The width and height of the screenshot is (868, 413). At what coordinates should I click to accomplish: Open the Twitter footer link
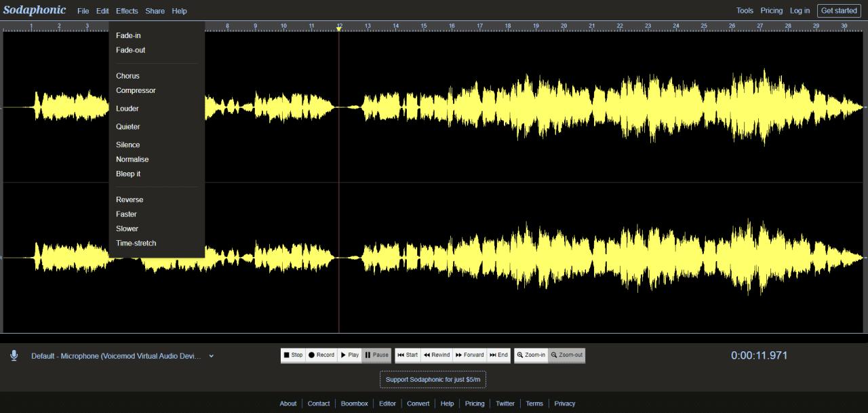(x=505, y=404)
